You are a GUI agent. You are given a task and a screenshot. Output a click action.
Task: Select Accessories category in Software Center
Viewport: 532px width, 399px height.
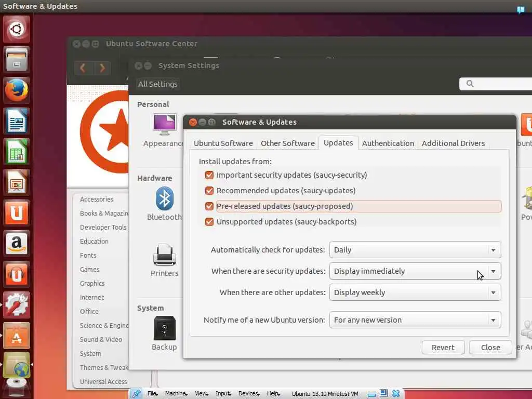[97, 199]
